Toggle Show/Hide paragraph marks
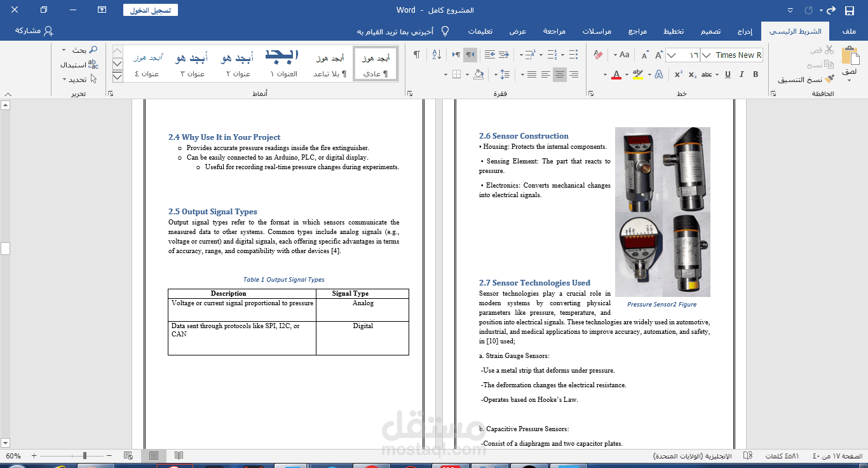The width and height of the screenshot is (868, 468). pyautogui.click(x=416, y=55)
